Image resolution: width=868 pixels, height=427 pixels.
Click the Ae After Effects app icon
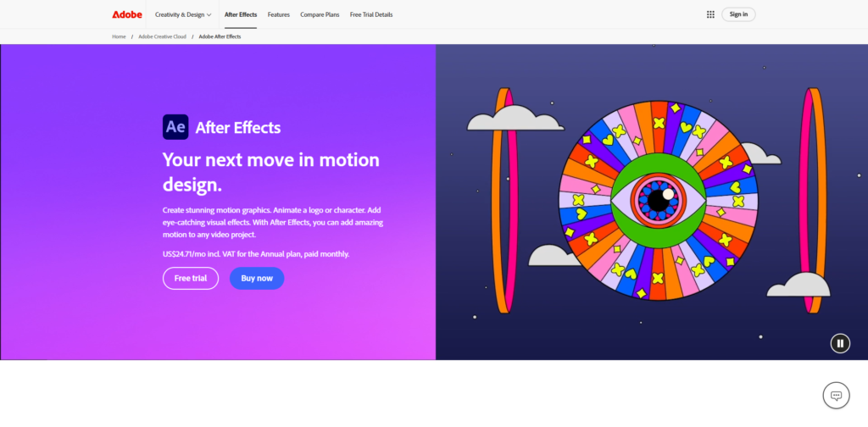(175, 127)
